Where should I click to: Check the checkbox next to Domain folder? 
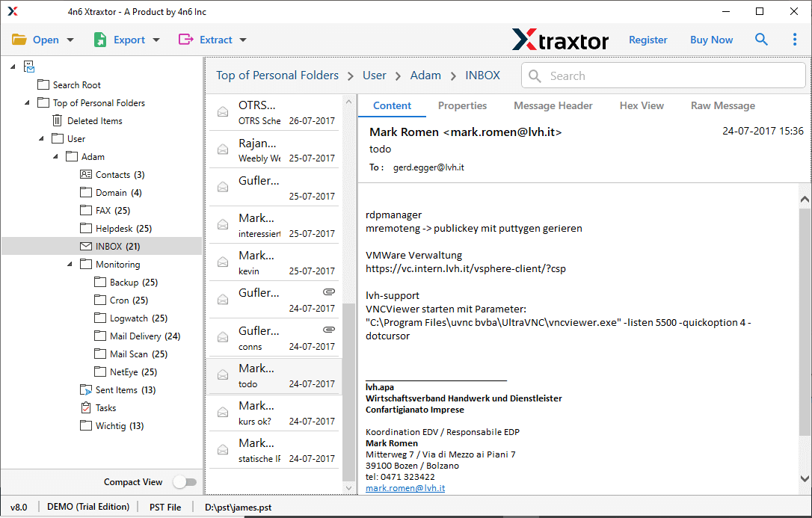coord(85,192)
